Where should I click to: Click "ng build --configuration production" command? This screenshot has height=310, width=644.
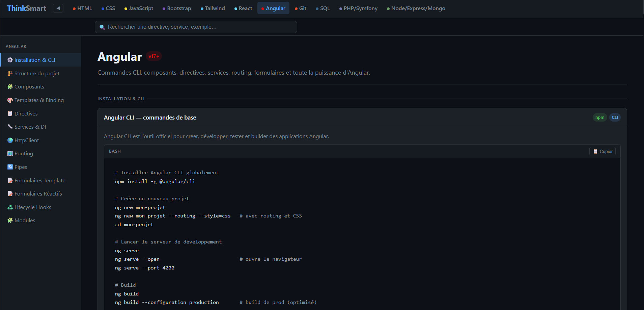167,303
